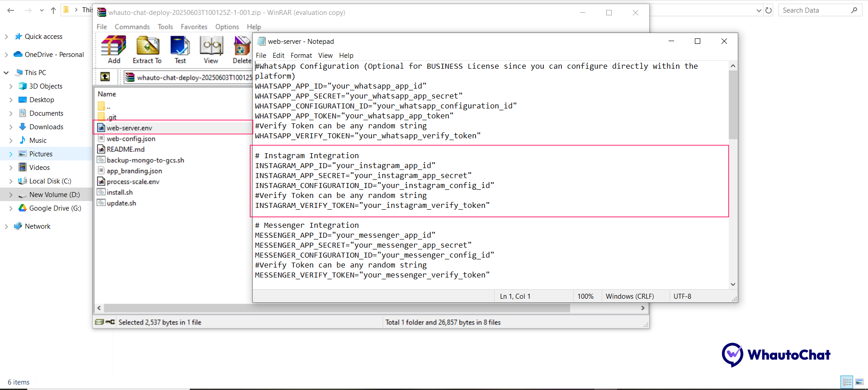Click the Name column header
Viewport: 868px width, 390px height.
107,94
